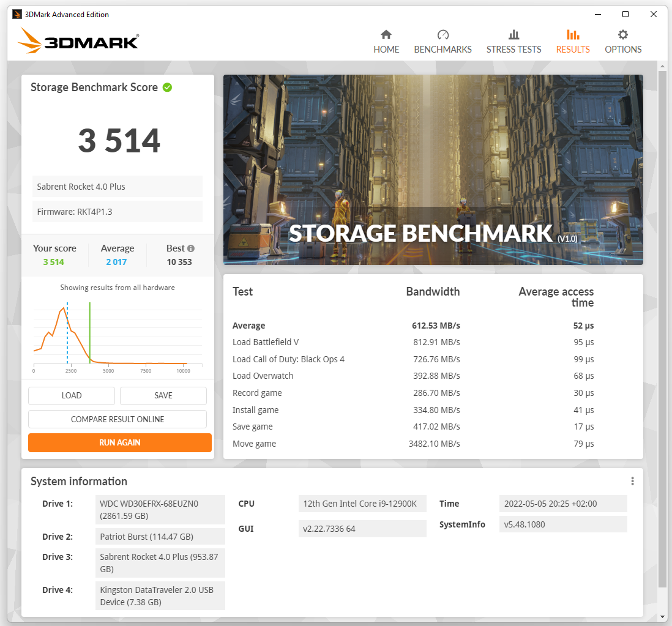Click the Load Battlefield V row label
672x626 pixels.
coord(266,342)
